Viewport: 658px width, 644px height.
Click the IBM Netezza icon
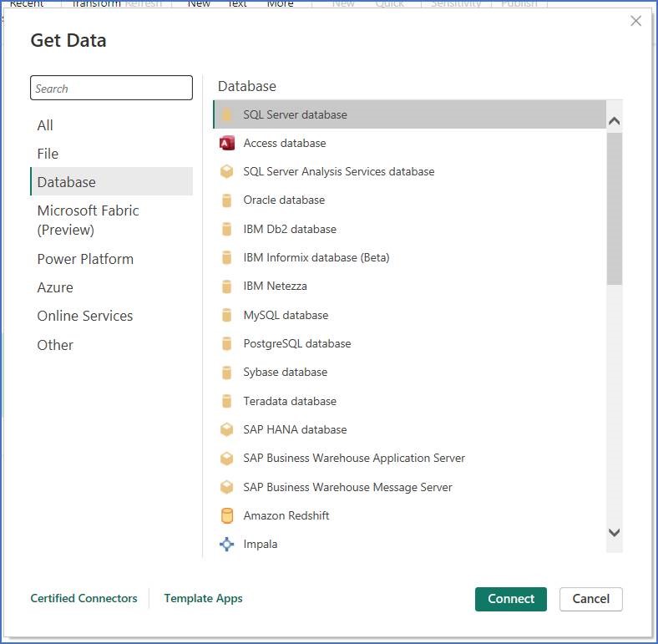click(x=226, y=287)
